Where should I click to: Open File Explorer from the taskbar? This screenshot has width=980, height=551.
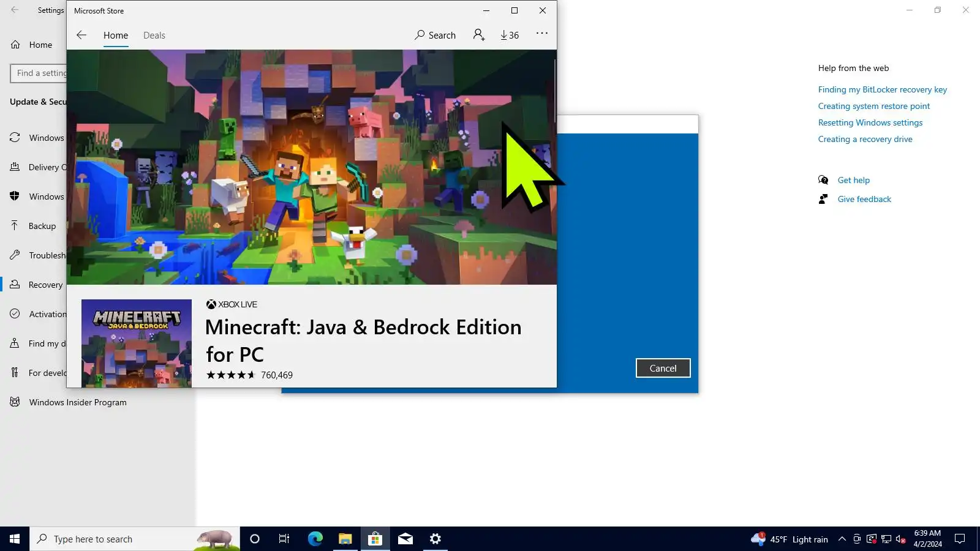coord(345,539)
